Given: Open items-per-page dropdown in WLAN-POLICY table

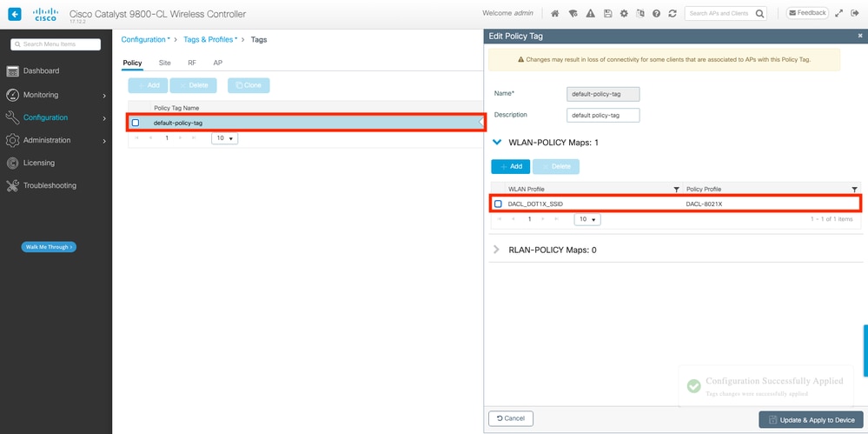Looking at the screenshot, I should tap(587, 219).
